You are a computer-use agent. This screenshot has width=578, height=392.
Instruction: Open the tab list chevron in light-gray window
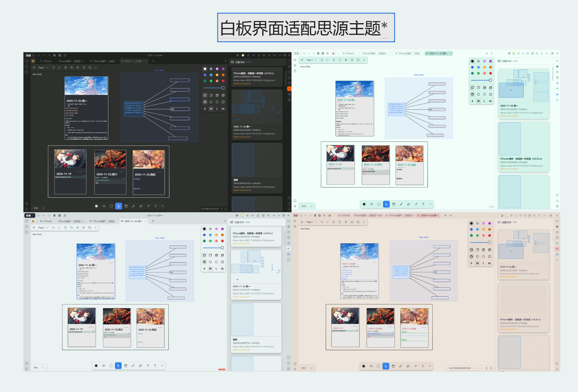pos(225,221)
